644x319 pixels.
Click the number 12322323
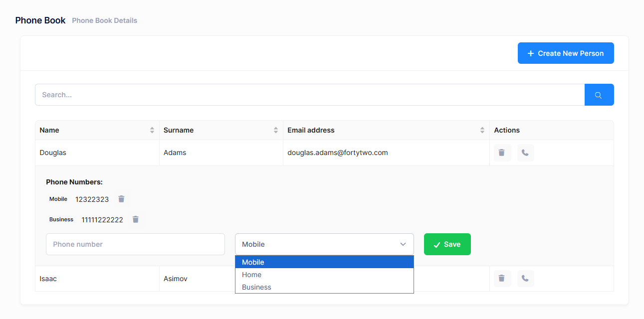[x=92, y=199]
